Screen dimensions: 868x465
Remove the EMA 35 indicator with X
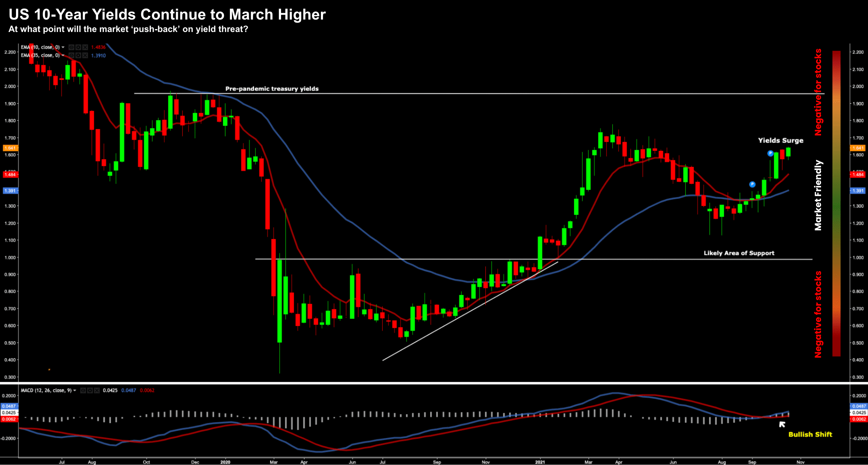click(x=85, y=55)
